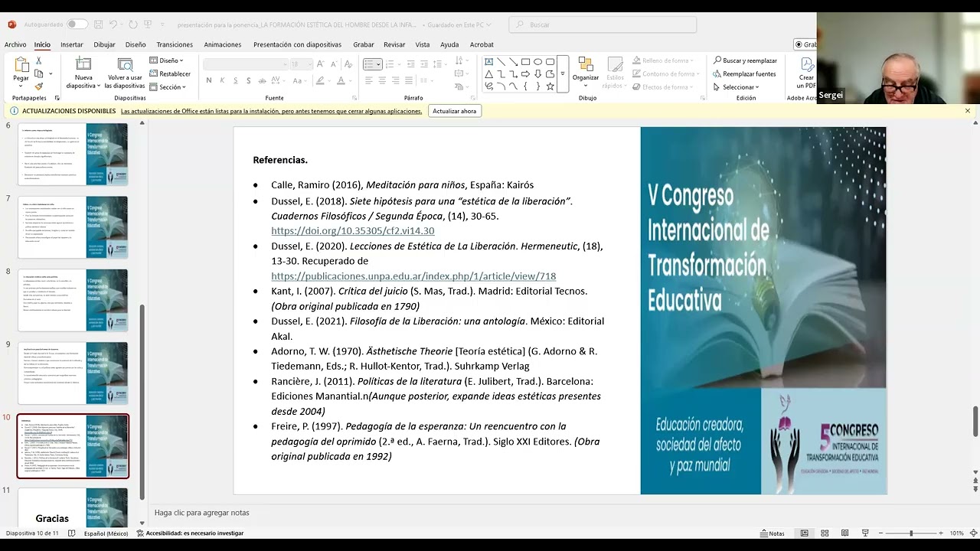Open the publicaciones.unpa.edu.ar link
Image resolution: width=980 pixels, height=551 pixels.
(413, 275)
